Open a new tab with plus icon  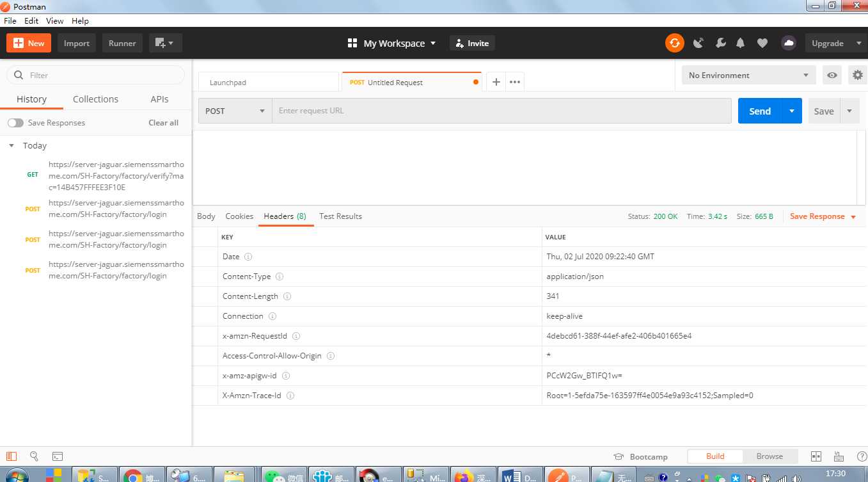pos(496,82)
